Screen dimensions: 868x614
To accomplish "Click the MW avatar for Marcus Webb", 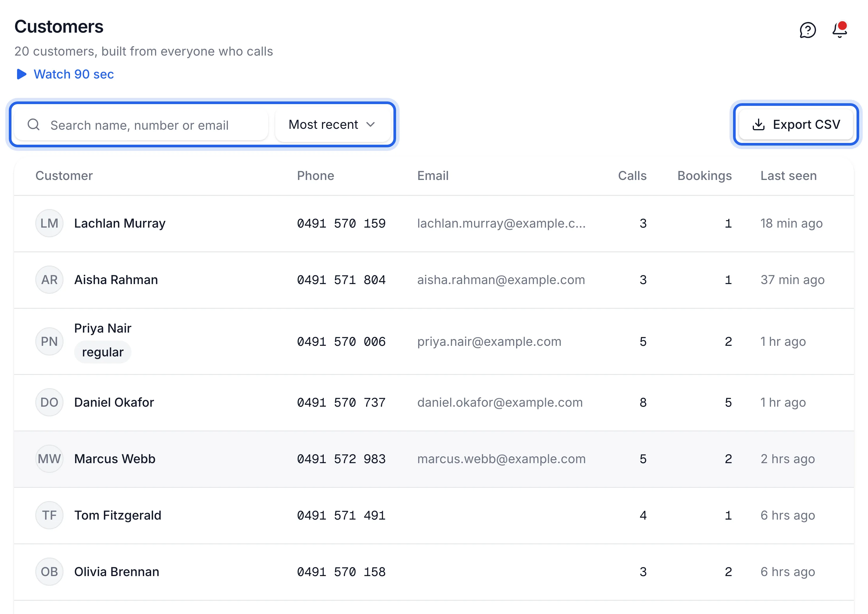I will (x=49, y=459).
